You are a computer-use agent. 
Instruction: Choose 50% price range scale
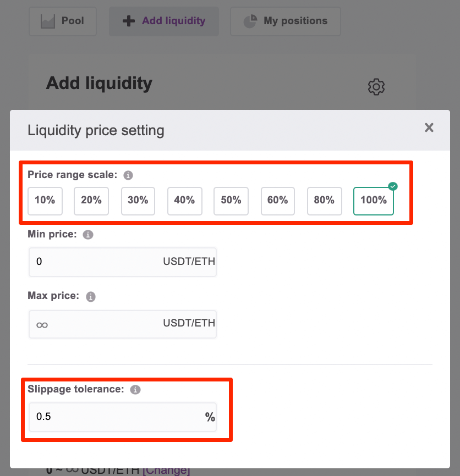[x=231, y=201]
